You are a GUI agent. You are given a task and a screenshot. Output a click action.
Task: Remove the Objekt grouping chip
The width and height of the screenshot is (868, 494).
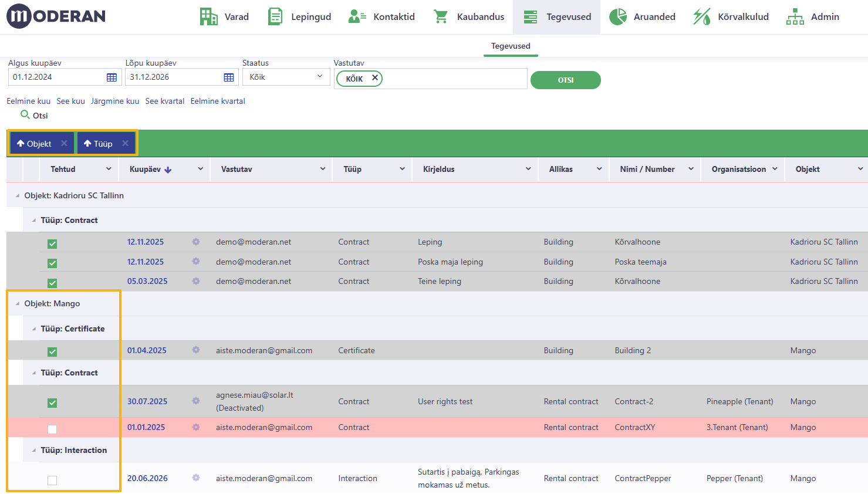point(64,143)
